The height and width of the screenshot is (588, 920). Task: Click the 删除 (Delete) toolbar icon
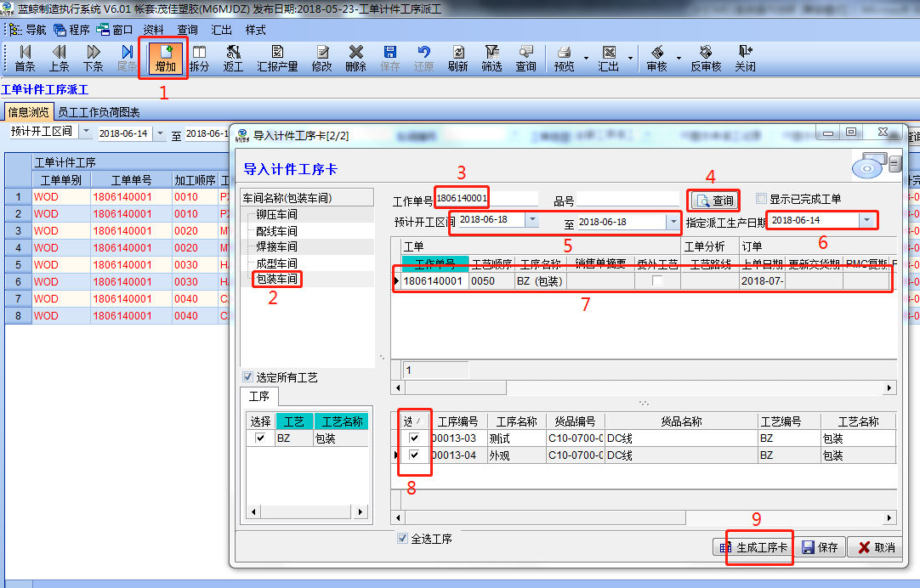point(355,58)
